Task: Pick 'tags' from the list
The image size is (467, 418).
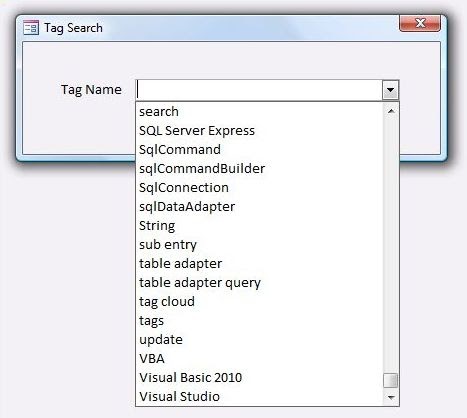Action: 260,321
